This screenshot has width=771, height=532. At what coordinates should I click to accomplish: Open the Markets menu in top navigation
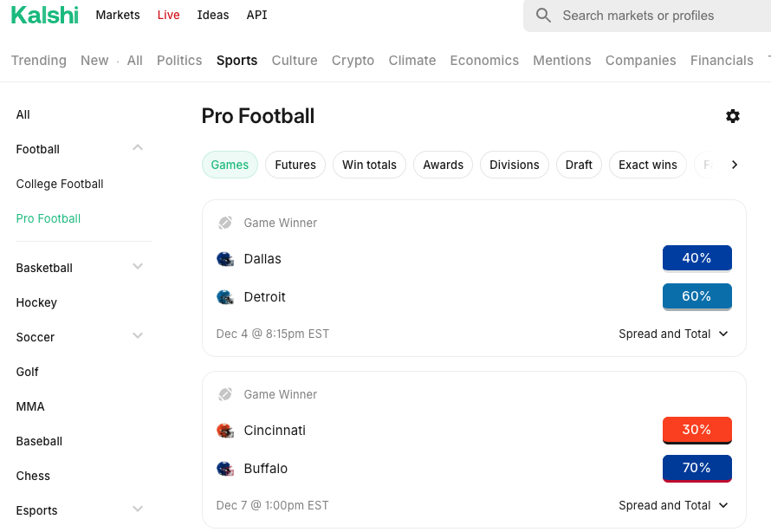pyautogui.click(x=117, y=15)
